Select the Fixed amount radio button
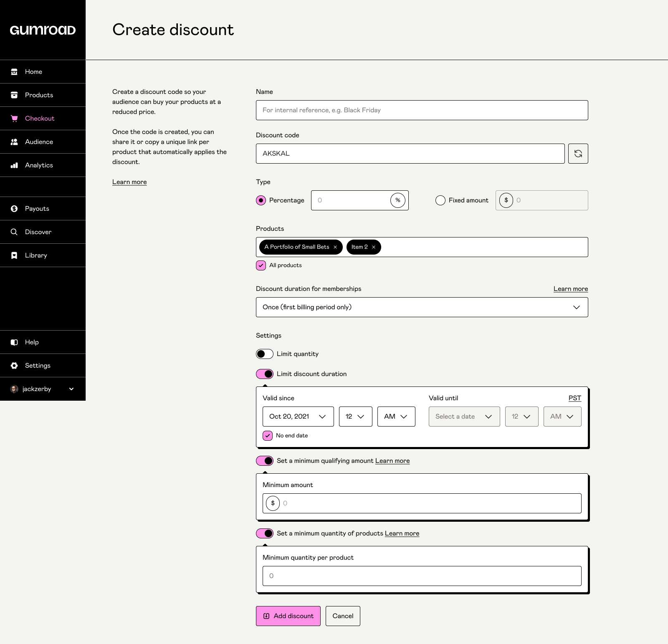Viewport: 668px width, 644px height. coord(440,200)
